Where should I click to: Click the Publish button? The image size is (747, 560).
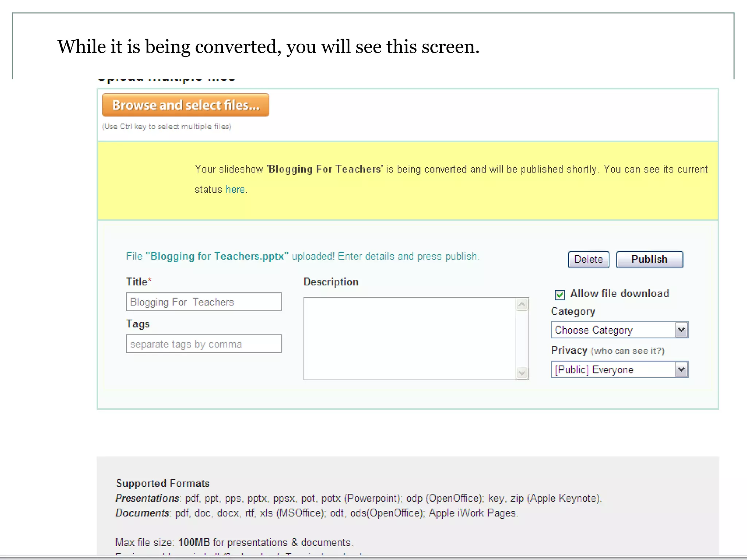pos(649,260)
